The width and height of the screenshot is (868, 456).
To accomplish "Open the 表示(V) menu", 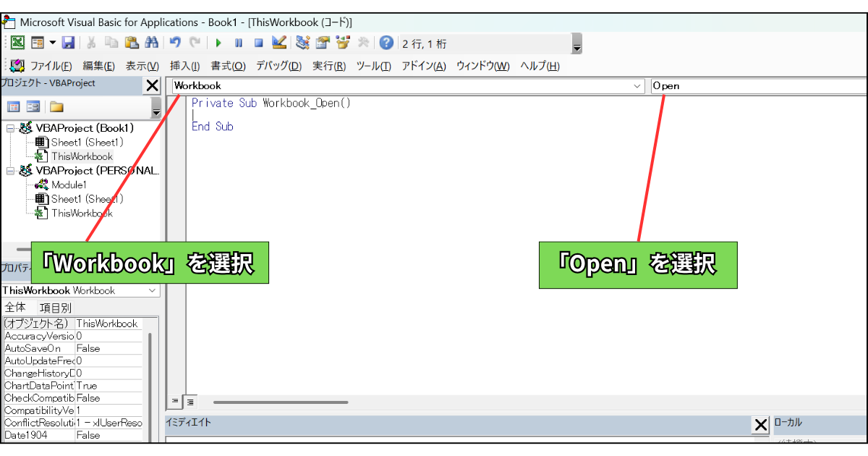I will coord(142,66).
